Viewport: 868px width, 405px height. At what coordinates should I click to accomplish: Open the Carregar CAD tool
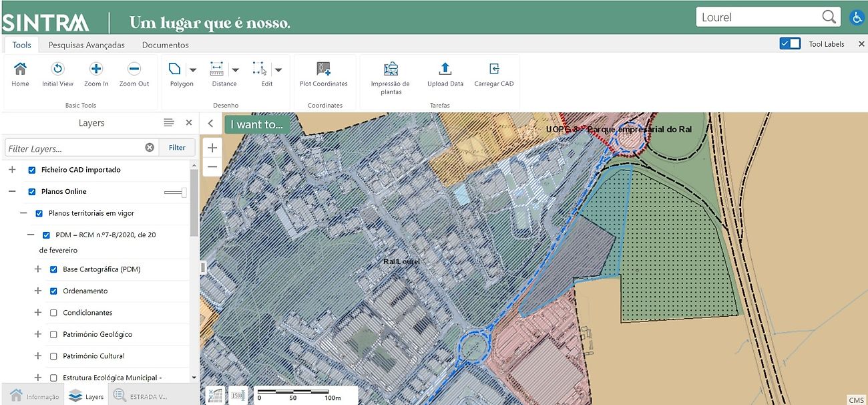click(493, 70)
